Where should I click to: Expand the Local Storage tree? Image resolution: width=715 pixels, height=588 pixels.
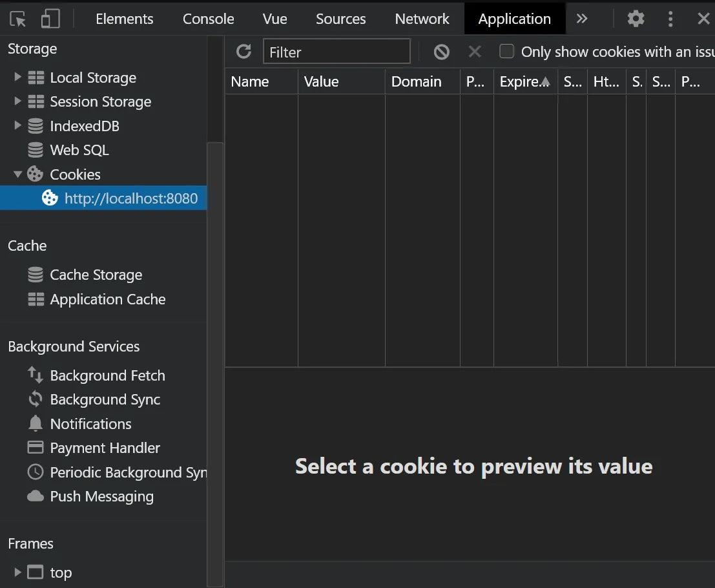tap(18, 78)
